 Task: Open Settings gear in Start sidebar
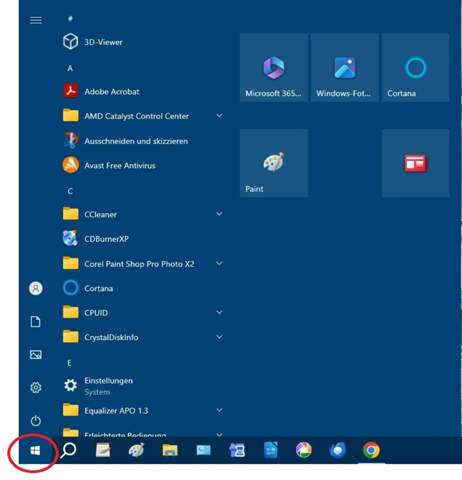pyautogui.click(x=36, y=387)
